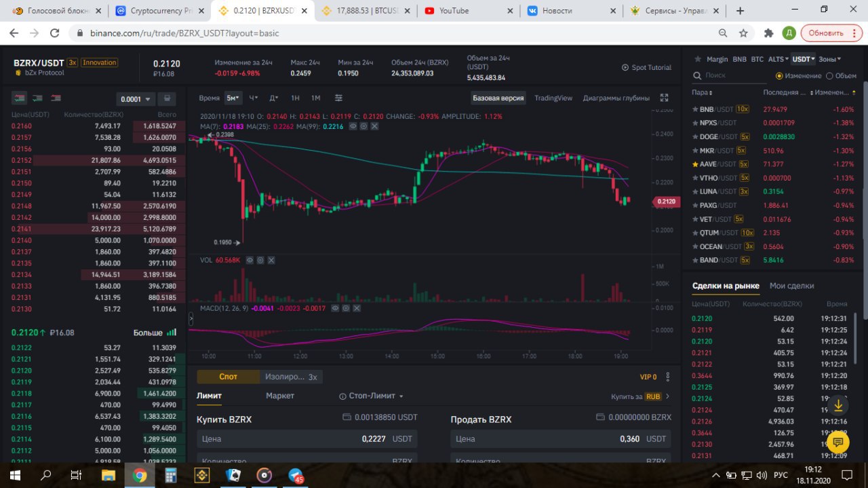
Task: Open Calculator from the taskbar
Action: coord(171,475)
